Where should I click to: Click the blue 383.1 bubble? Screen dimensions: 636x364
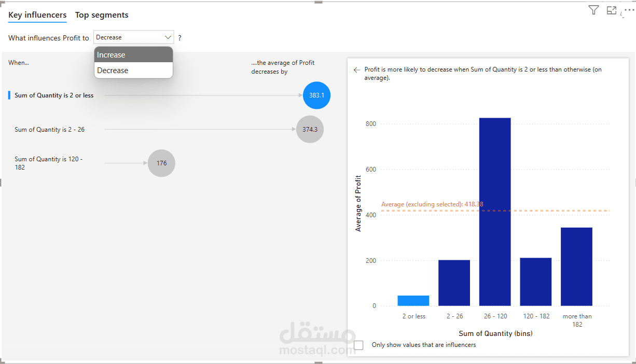tap(316, 95)
